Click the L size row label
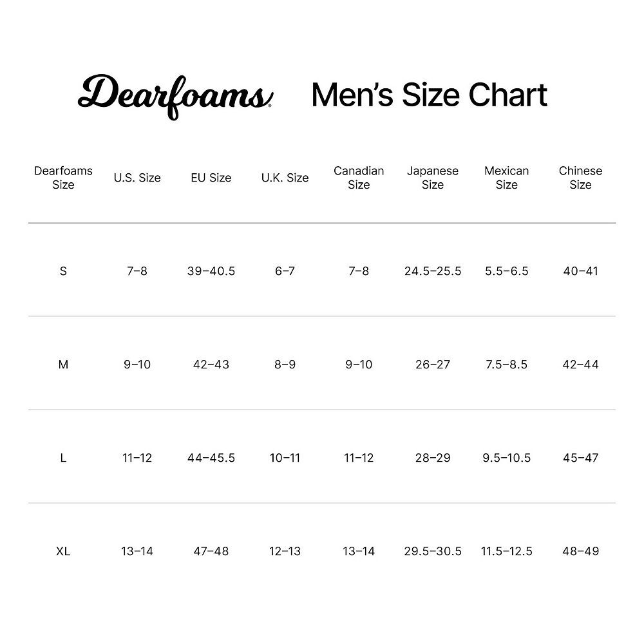Image resolution: width=644 pixels, height=644 pixels. 63,458
